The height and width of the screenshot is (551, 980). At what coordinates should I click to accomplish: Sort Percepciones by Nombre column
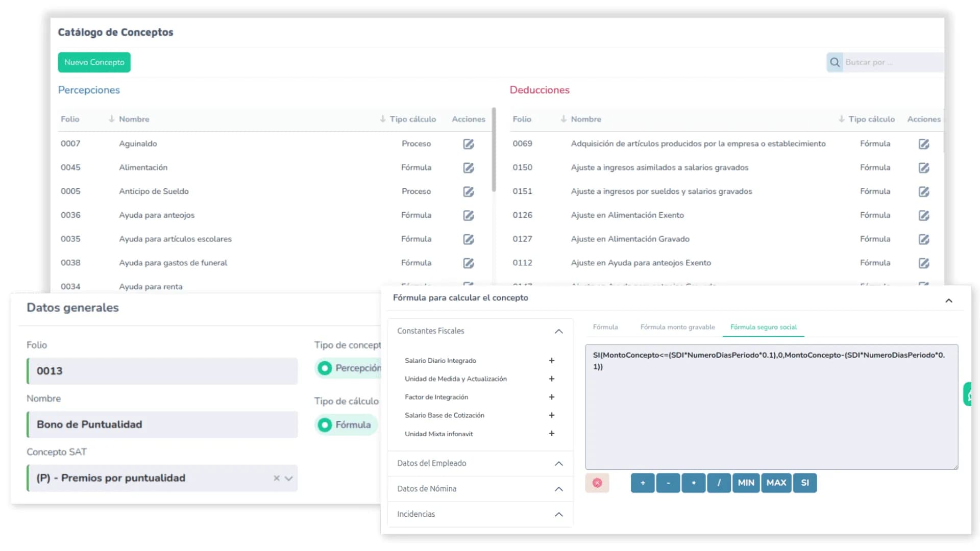tap(134, 119)
